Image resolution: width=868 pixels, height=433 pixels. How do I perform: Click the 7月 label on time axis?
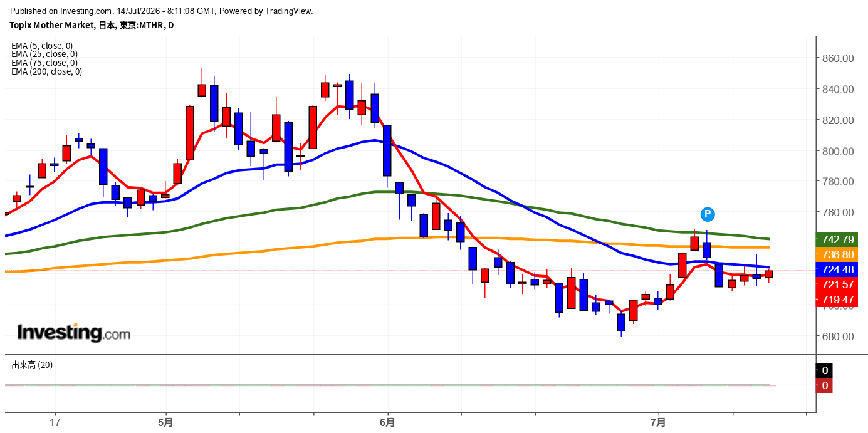click(659, 422)
